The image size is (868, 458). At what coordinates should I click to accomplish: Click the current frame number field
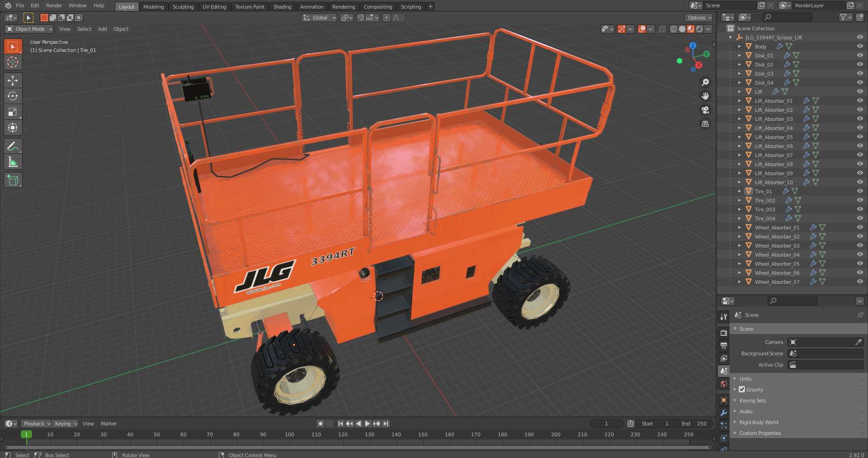point(606,424)
